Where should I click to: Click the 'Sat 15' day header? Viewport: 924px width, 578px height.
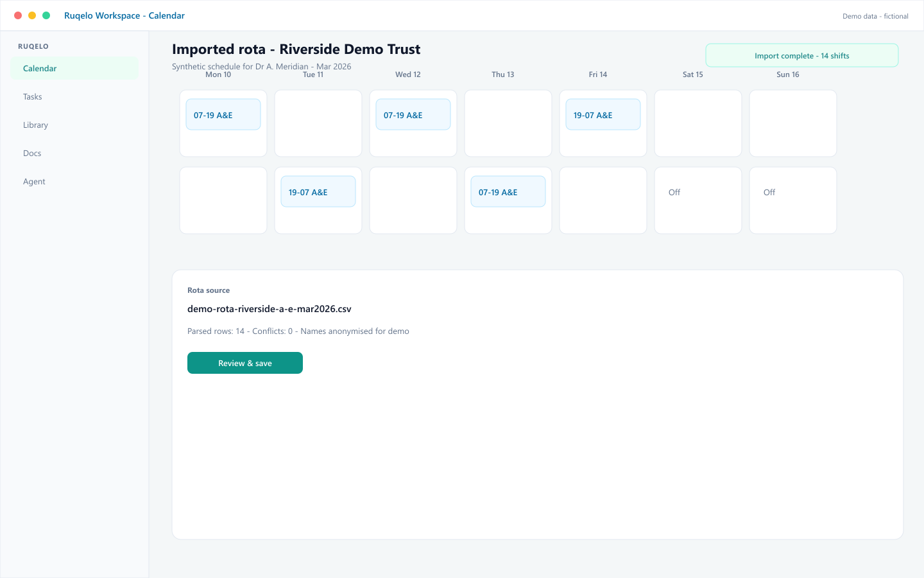click(693, 74)
